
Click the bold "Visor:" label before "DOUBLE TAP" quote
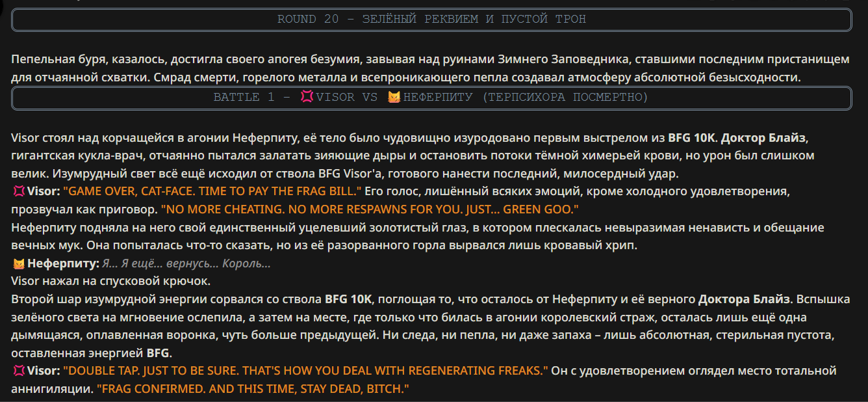44,371
